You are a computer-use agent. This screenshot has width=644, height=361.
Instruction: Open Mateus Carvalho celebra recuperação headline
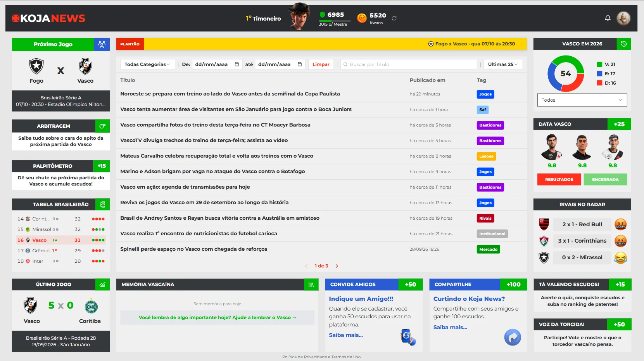click(x=217, y=156)
